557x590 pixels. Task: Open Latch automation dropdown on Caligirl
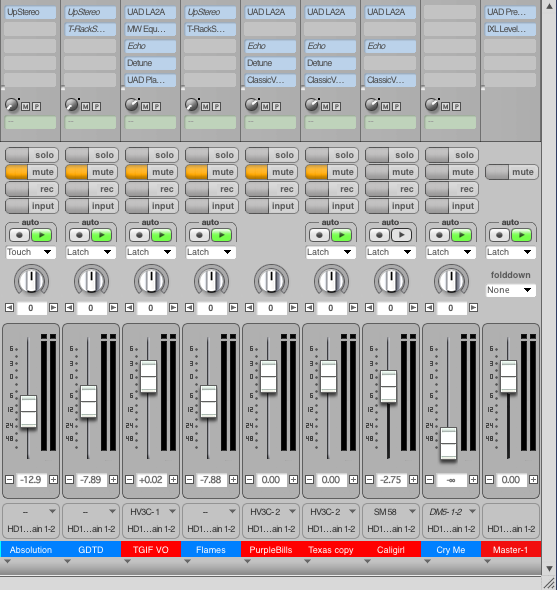(391, 252)
